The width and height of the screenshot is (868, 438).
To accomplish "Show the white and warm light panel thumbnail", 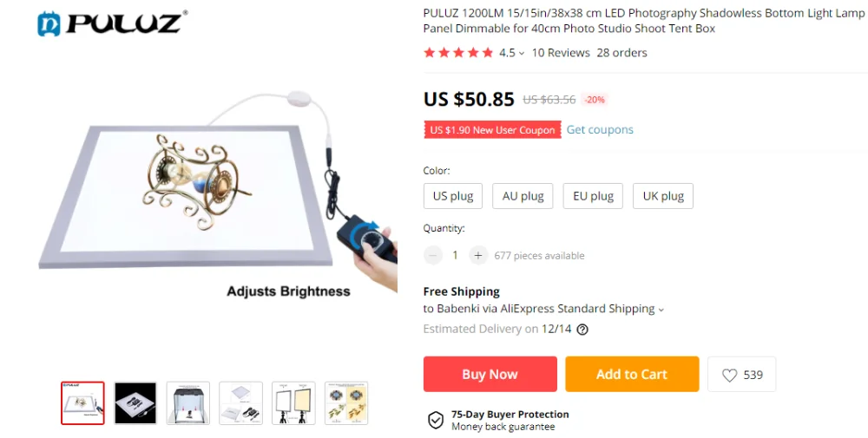I will pyautogui.click(x=293, y=403).
